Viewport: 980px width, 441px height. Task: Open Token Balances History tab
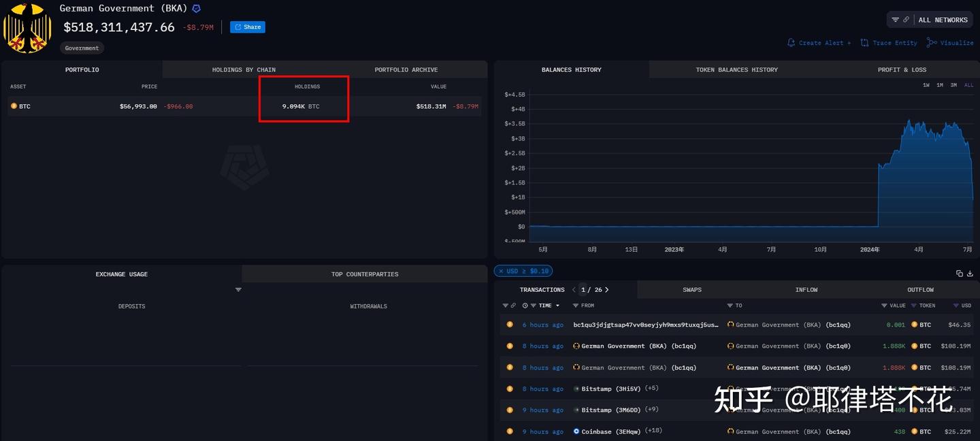[x=736, y=69]
